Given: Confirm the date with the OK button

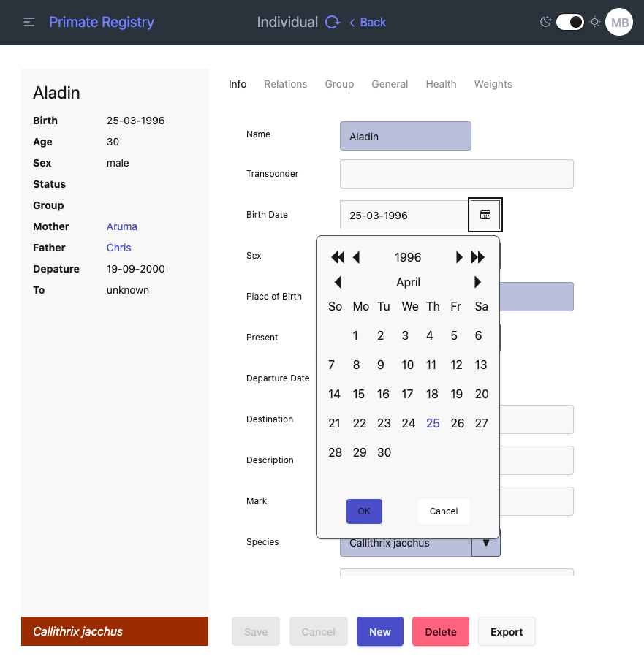Looking at the screenshot, I should [364, 511].
